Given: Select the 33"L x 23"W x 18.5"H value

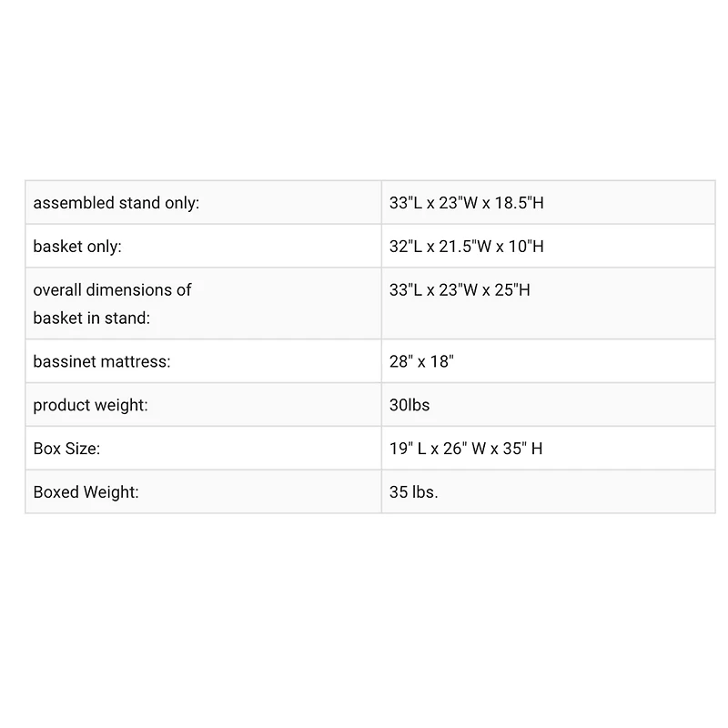Looking at the screenshot, I should click(x=466, y=203).
